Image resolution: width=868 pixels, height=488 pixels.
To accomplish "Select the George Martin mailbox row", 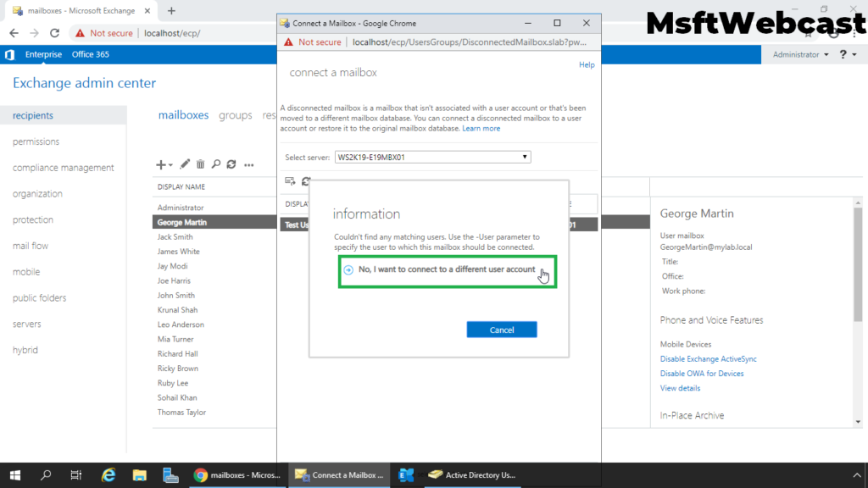I will pos(214,222).
